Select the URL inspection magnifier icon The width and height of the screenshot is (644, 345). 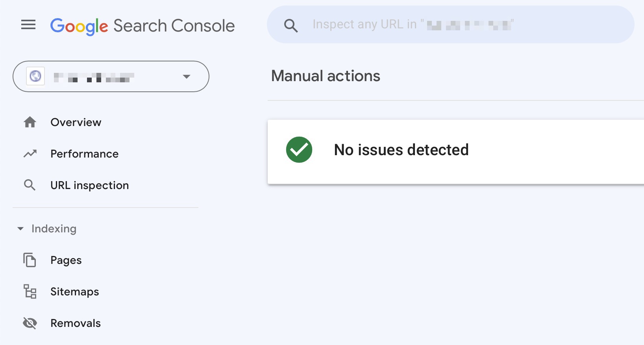click(x=30, y=185)
